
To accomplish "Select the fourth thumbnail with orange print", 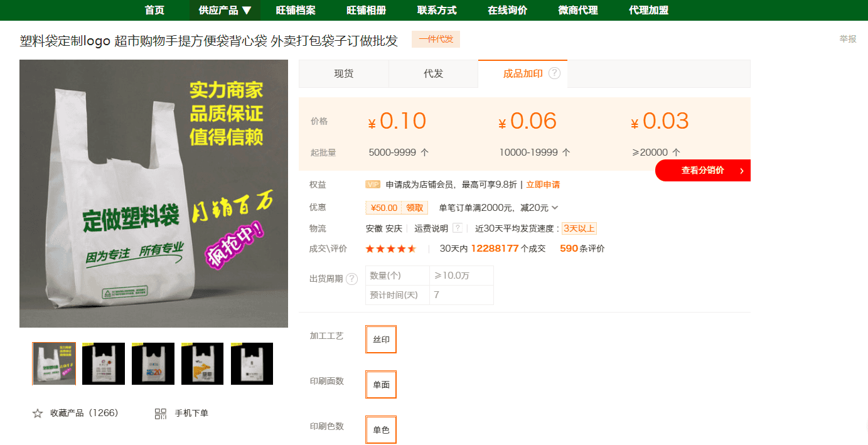I will pos(203,363).
